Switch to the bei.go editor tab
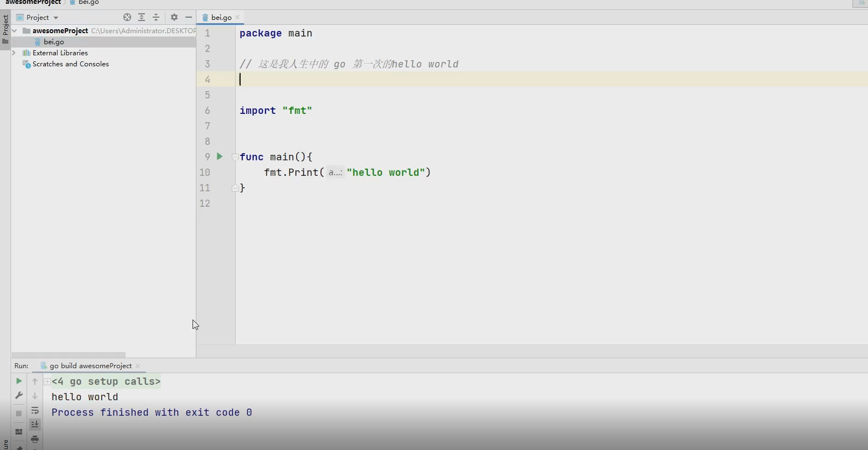The width and height of the screenshot is (868, 450). coord(221,17)
